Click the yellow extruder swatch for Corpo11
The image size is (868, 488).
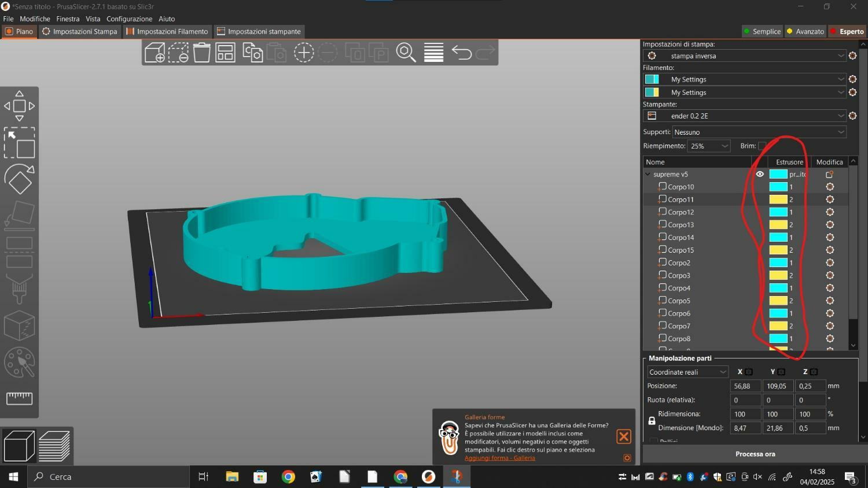coord(778,199)
